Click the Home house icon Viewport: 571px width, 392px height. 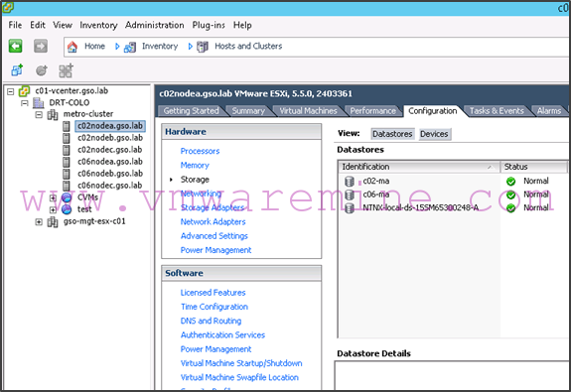pyautogui.click(x=72, y=47)
